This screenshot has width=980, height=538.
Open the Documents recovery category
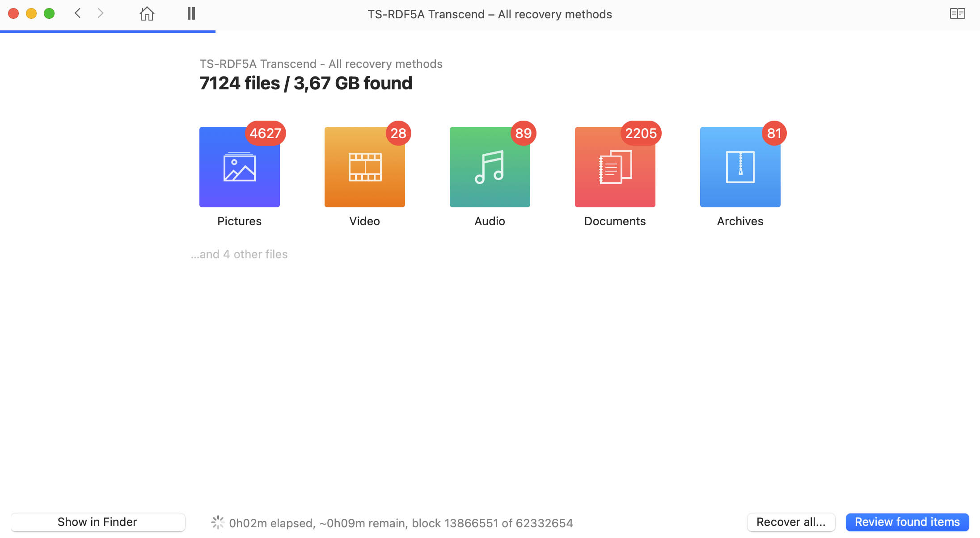click(615, 167)
